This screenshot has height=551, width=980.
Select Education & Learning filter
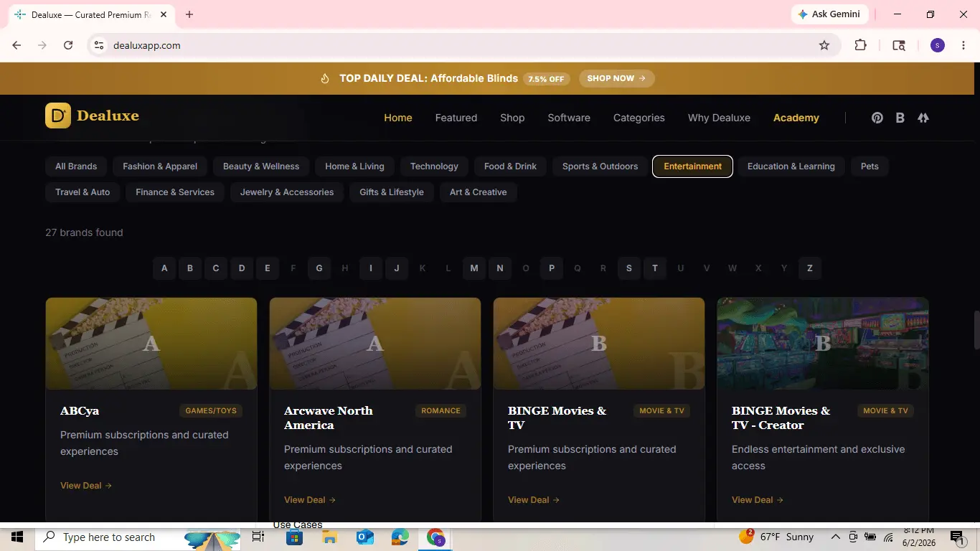click(791, 166)
